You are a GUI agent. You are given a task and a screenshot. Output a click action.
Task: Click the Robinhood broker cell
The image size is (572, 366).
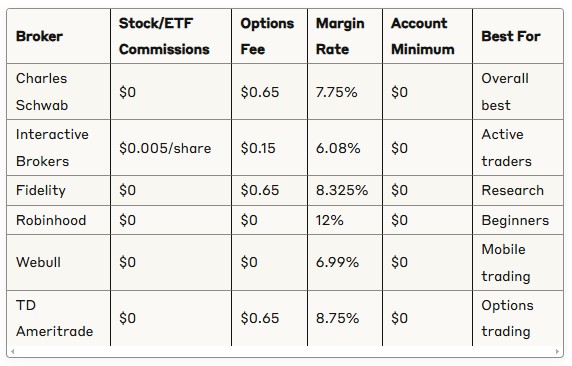(x=59, y=220)
